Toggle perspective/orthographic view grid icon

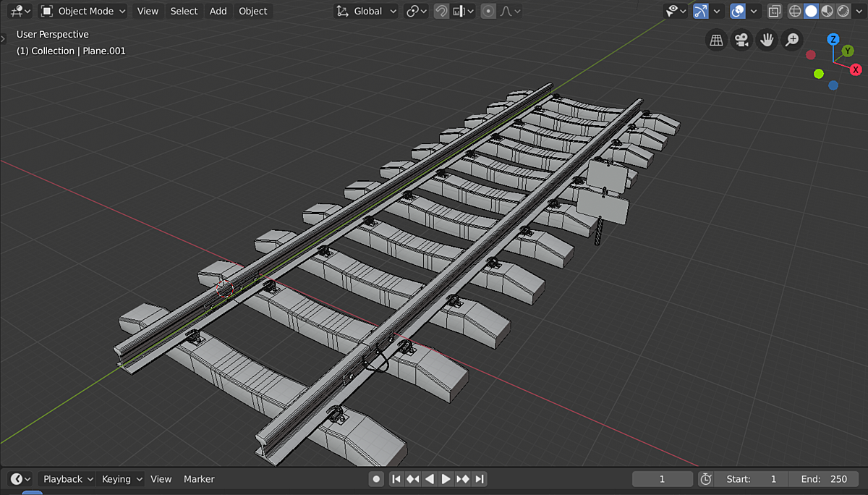pyautogui.click(x=716, y=40)
